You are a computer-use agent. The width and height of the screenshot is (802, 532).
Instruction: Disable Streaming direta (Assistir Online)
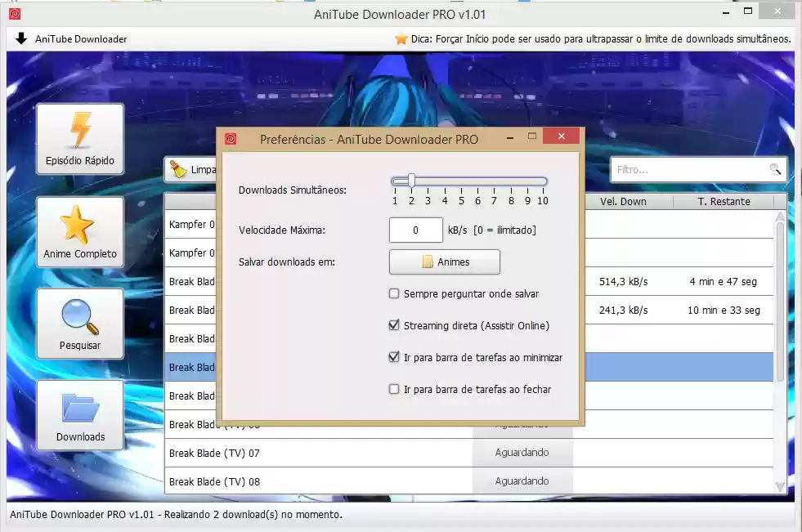click(394, 325)
